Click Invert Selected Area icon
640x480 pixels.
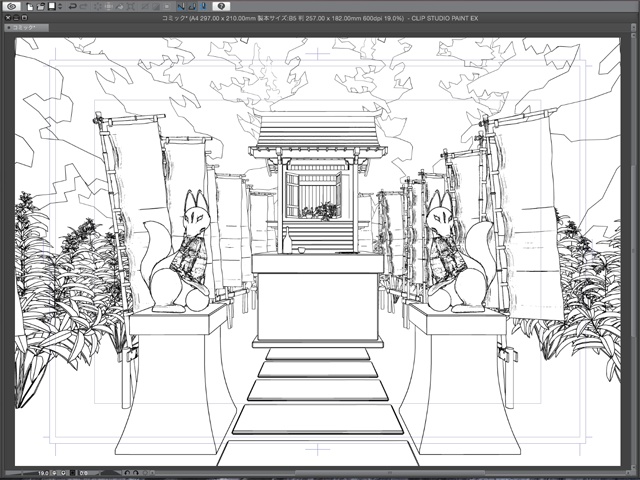156,7
